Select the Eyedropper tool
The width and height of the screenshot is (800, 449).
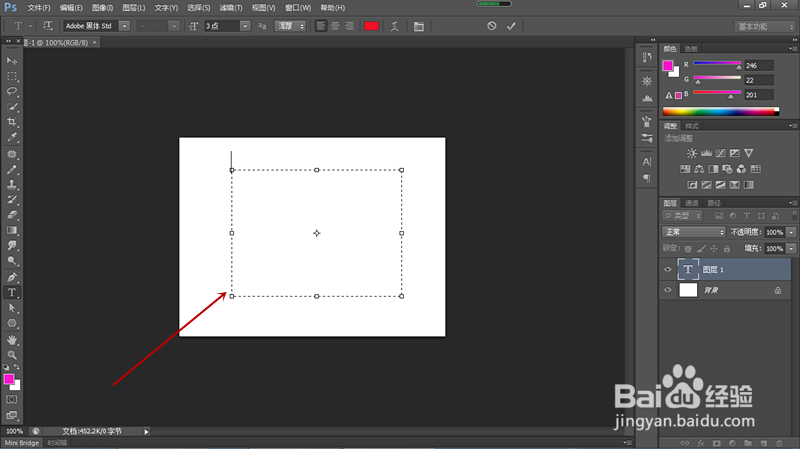[x=12, y=137]
